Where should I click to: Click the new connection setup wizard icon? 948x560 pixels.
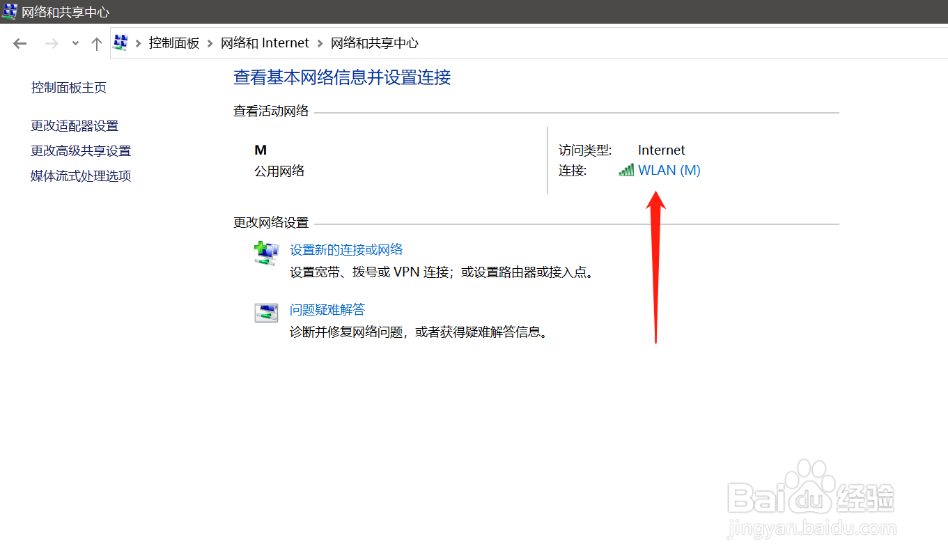(266, 253)
